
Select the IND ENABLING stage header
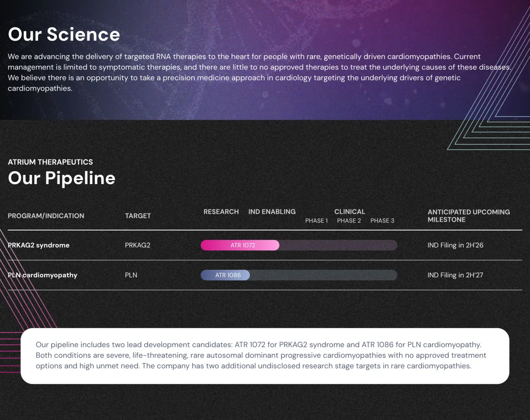tap(272, 212)
